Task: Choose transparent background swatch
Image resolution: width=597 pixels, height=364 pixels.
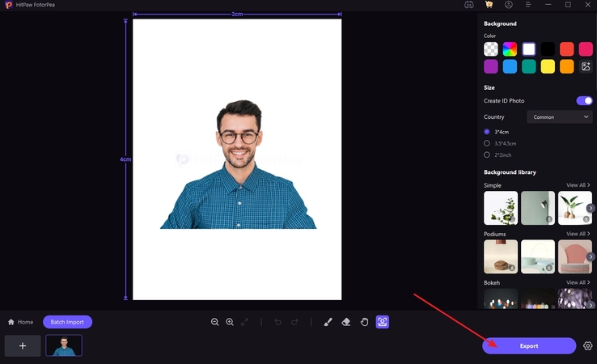Action: (x=491, y=49)
